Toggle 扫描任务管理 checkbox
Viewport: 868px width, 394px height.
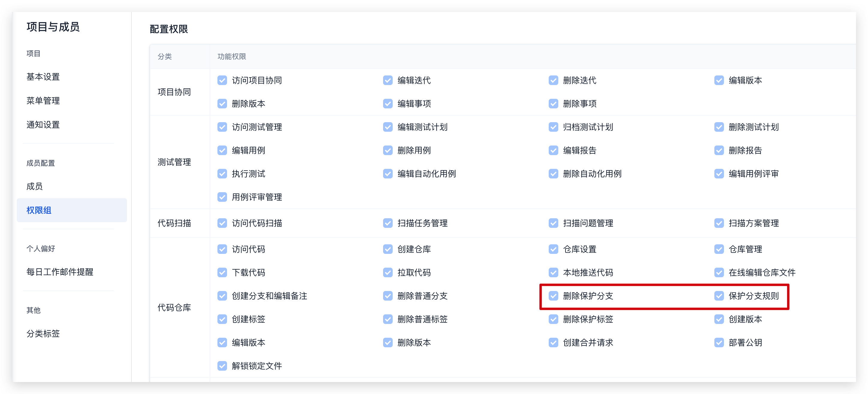[x=388, y=223]
